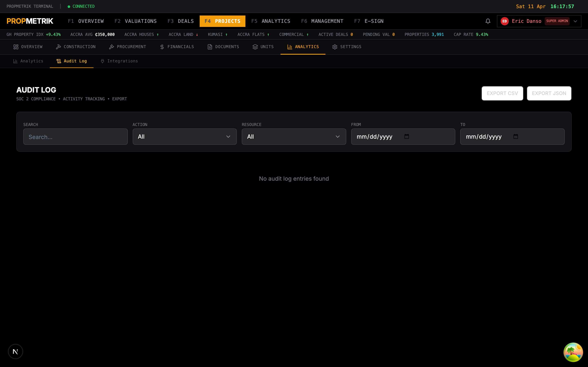This screenshot has height=367, width=588.
Task: Open the Financials tab
Action: (x=177, y=47)
